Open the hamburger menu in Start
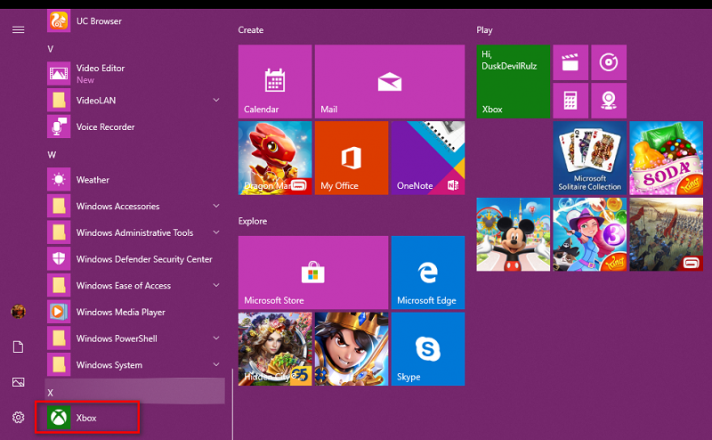This screenshot has width=712, height=440. coord(18,30)
